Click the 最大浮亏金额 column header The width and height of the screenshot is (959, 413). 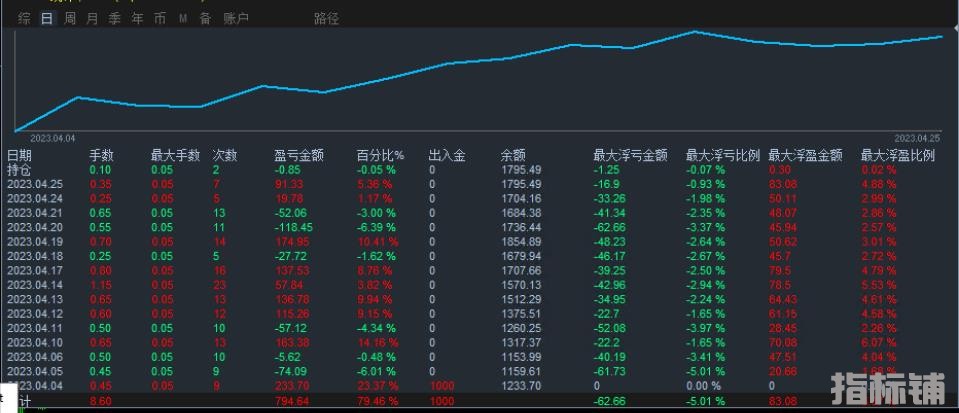[630, 155]
